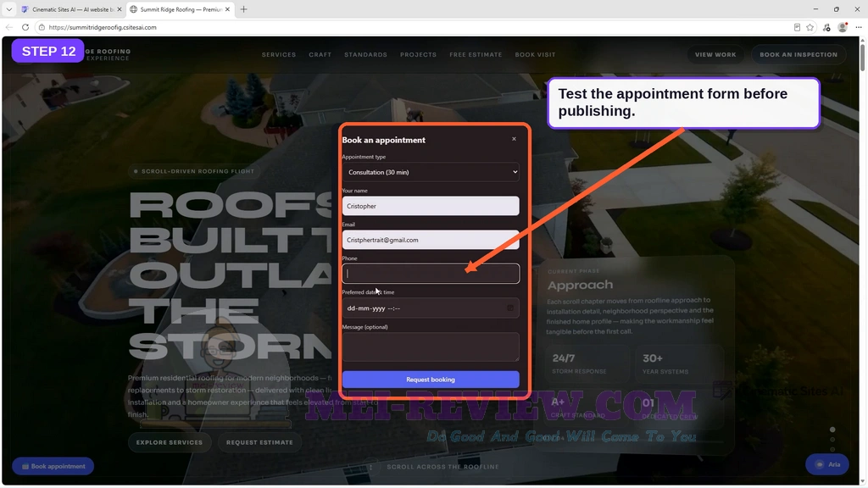This screenshot has height=488, width=868.
Task: Open the STANDARDS navigation link
Action: pos(365,55)
